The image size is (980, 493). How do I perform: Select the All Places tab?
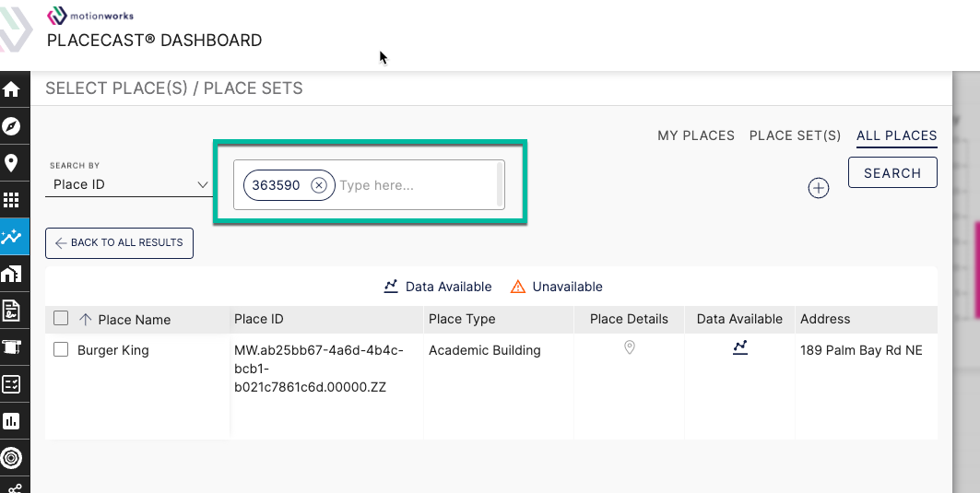[x=896, y=135]
